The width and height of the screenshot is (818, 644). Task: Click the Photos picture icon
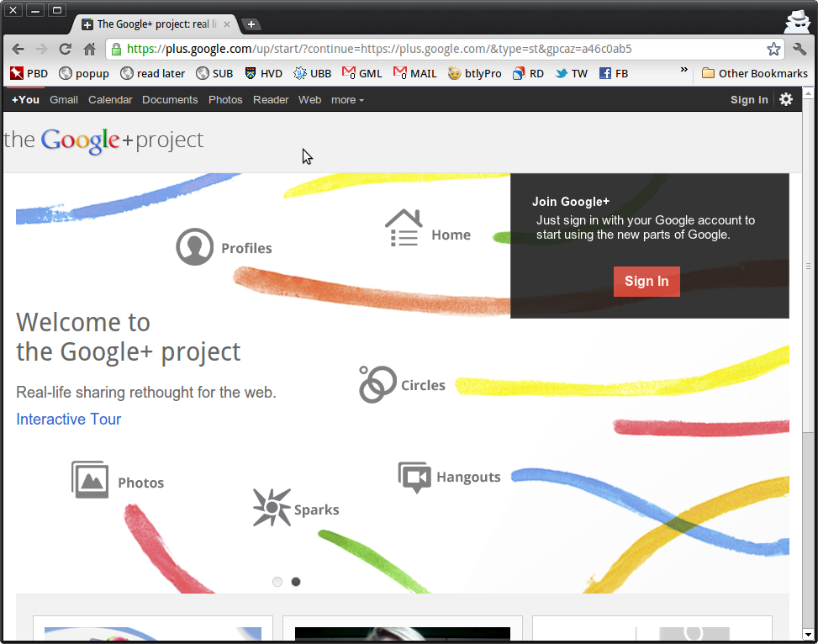tap(90, 480)
